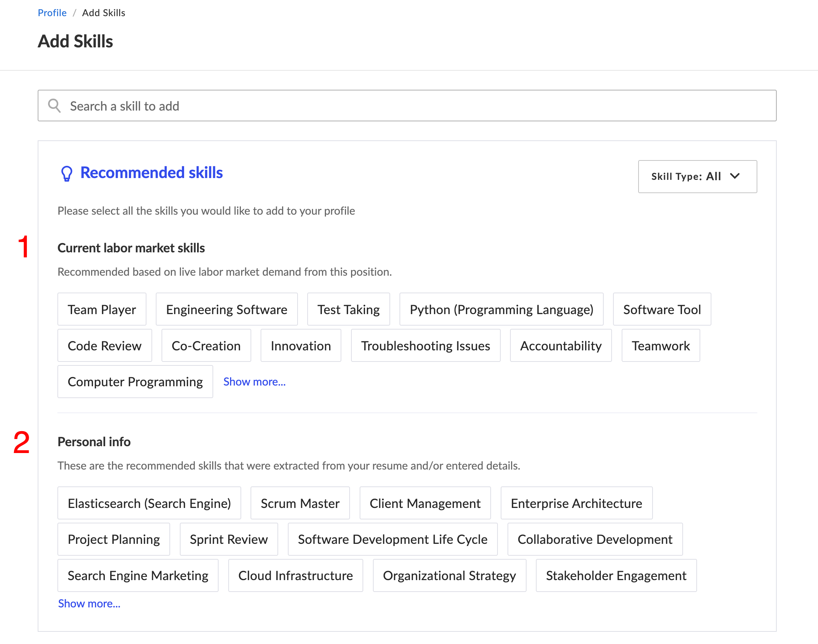Screen dimensions: 818x644
Task: Choose the Enterprise Architecture skill
Action: (576, 503)
